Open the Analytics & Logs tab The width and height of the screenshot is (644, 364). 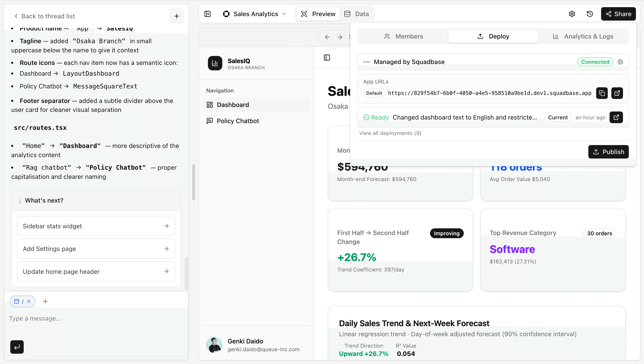583,36
